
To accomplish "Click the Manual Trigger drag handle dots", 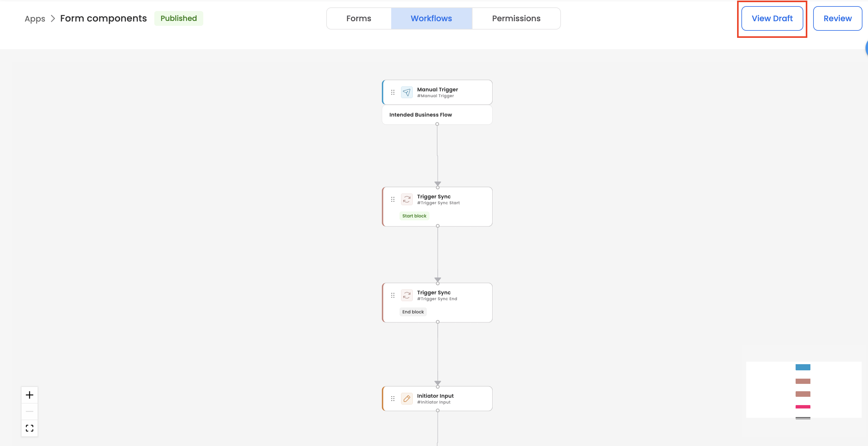I will 392,92.
